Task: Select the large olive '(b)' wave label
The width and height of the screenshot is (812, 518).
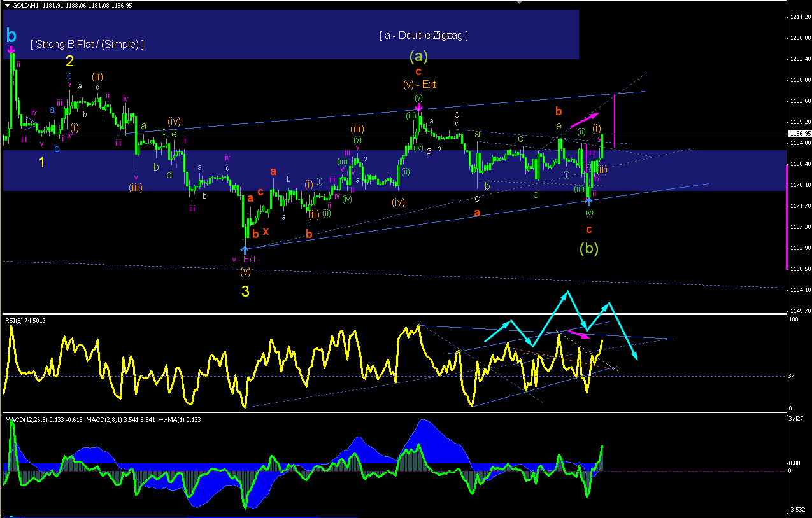Action: [x=588, y=249]
